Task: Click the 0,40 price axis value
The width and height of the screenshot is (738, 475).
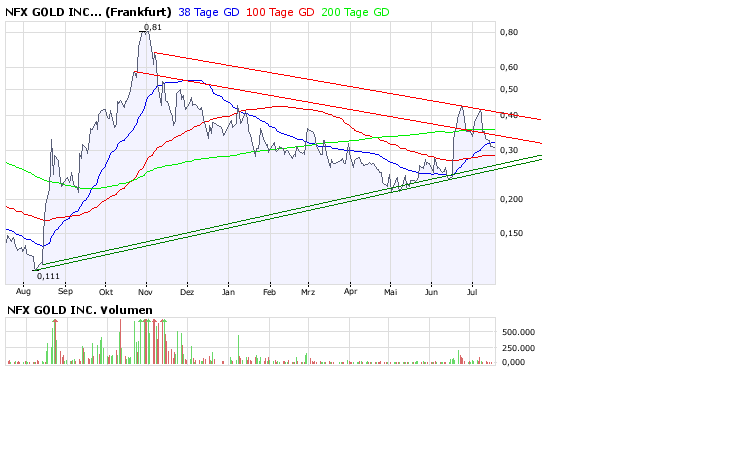Action: point(509,115)
